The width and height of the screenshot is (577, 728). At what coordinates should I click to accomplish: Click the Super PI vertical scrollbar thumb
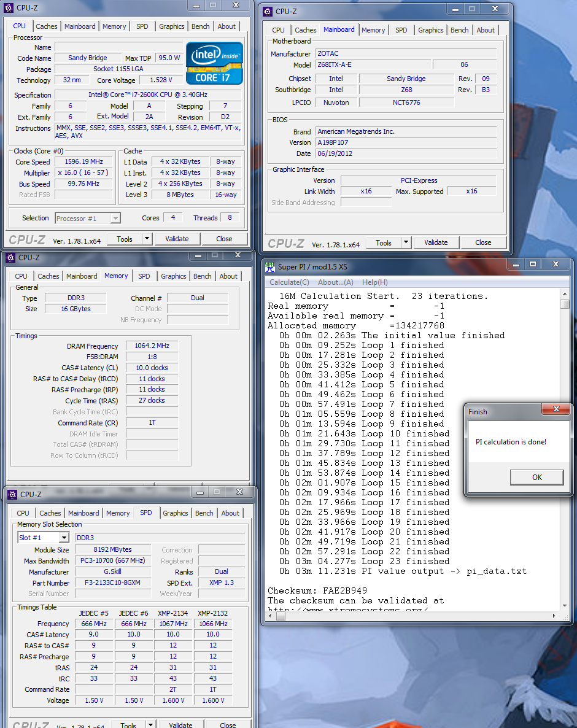point(565,304)
